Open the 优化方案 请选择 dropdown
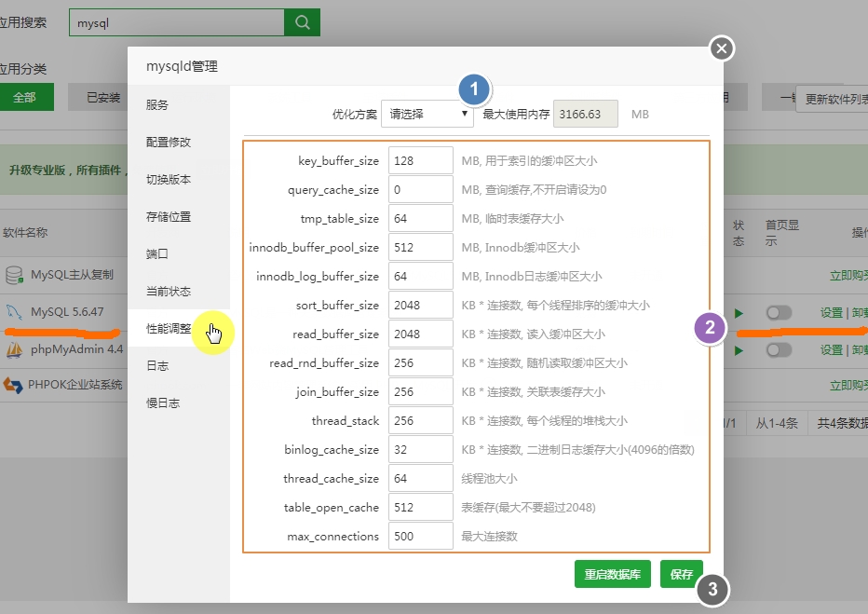The height and width of the screenshot is (614, 868). coord(427,113)
